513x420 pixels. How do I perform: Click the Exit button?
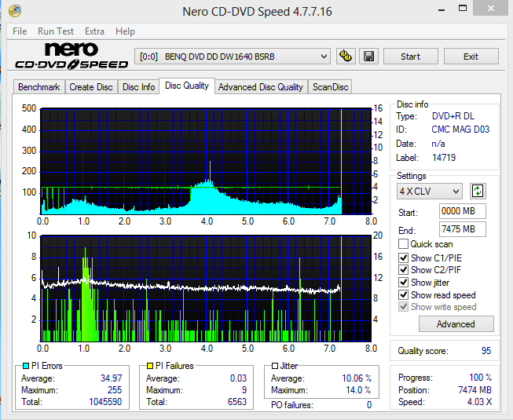click(x=471, y=57)
